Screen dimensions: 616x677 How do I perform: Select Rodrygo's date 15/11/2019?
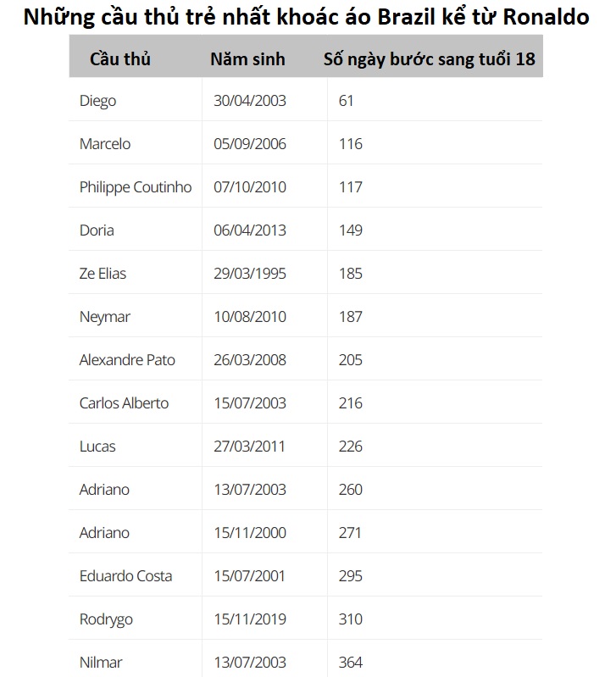click(250, 619)
